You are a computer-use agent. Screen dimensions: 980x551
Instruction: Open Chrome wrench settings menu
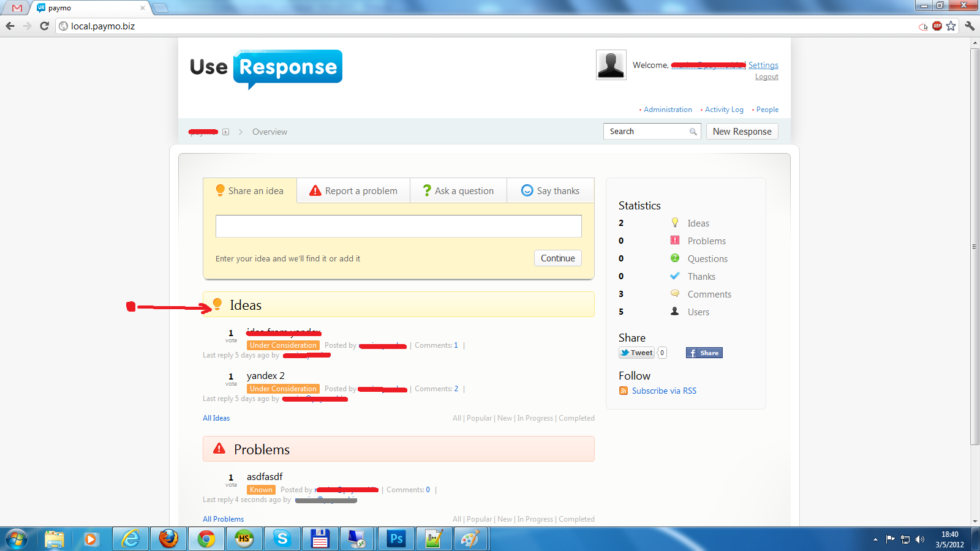coord(969,26)
